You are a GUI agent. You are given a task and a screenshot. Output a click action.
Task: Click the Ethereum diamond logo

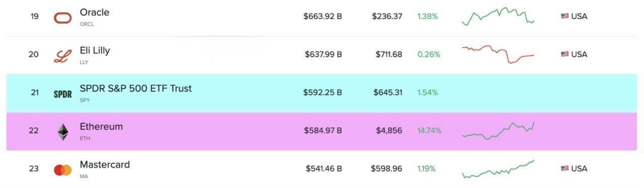click(x=63, y=132)
